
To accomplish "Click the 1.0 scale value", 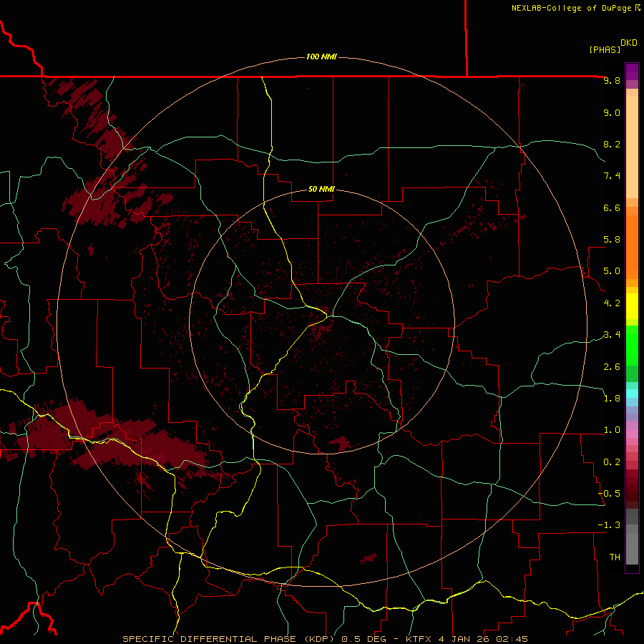I will [612, 431].
